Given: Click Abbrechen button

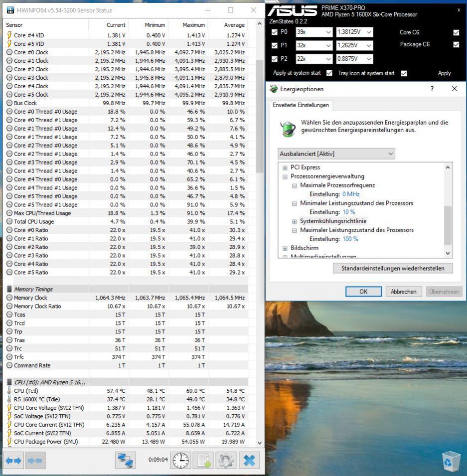Looking at the screenshot, I should point(404,292).
